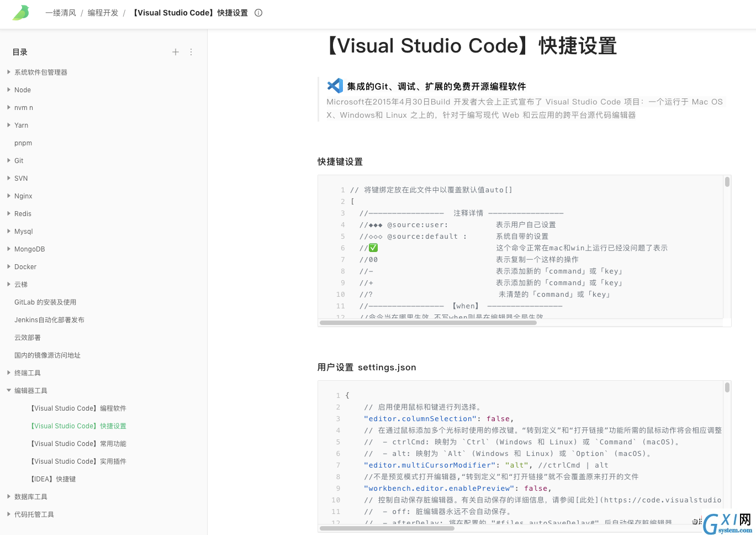Open 【Visual Studio Code】编程软件 page
Viewport: 756px width, 535px height.
78,408
